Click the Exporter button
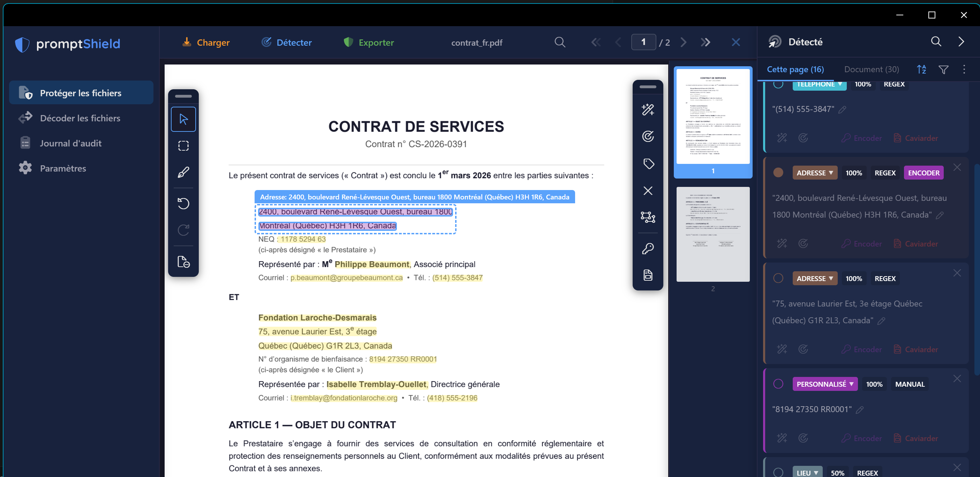The image size is (980, 477). (368, 42)
